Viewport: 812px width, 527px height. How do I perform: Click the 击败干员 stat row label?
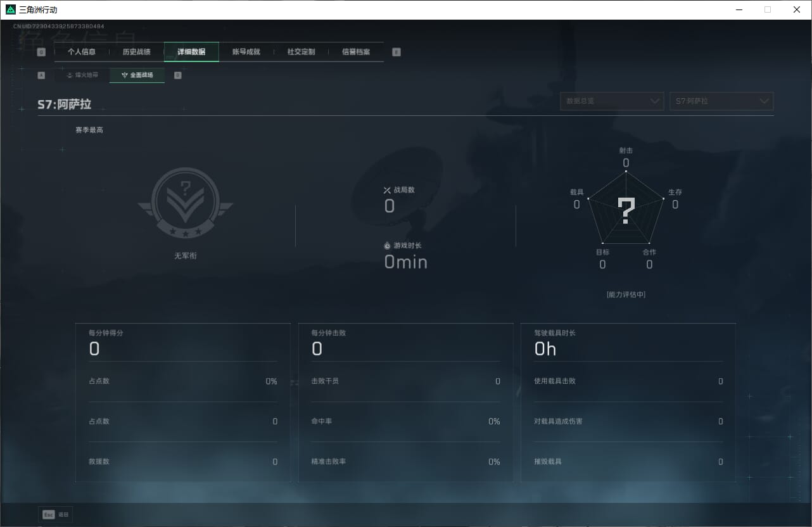(325, 381)
